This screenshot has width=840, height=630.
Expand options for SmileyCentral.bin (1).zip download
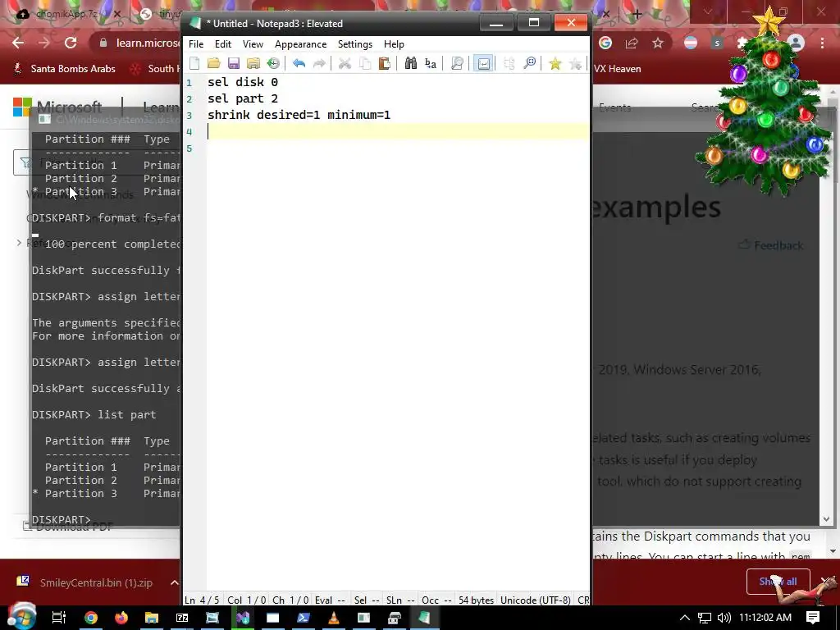pyautogui.click(x=174, y=582)
